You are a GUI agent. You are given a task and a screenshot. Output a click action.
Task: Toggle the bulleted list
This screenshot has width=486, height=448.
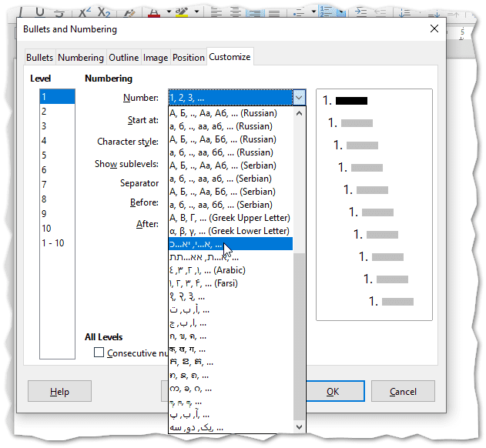[x=298, y=12]
